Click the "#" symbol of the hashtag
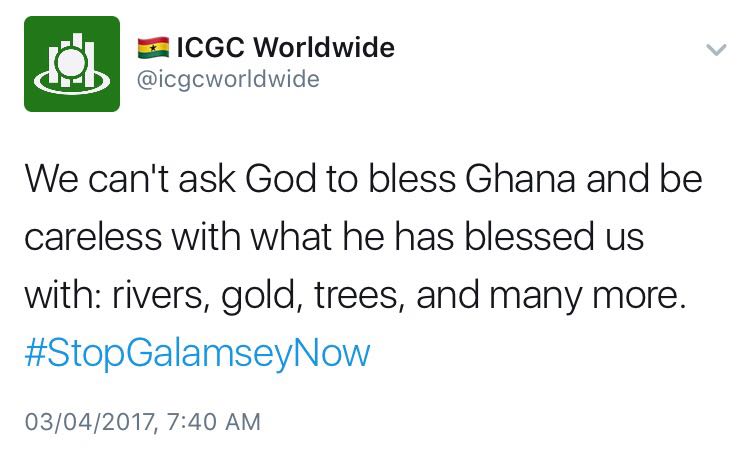Screen dimensions: 748x454 tap(35, 353)
